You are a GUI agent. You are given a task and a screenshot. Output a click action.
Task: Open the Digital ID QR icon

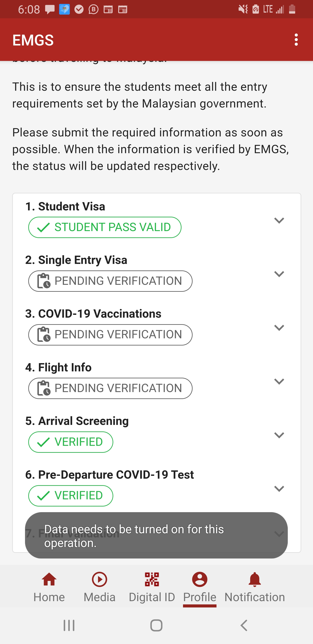click(x=152, y=580)
